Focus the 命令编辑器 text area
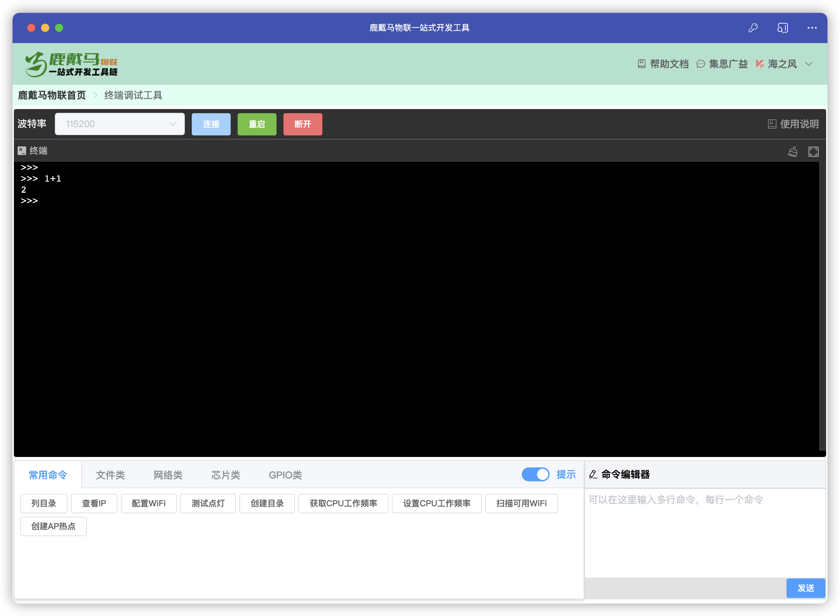The width and height of the screenshot is (840, 616). click(x=704, y=533)
